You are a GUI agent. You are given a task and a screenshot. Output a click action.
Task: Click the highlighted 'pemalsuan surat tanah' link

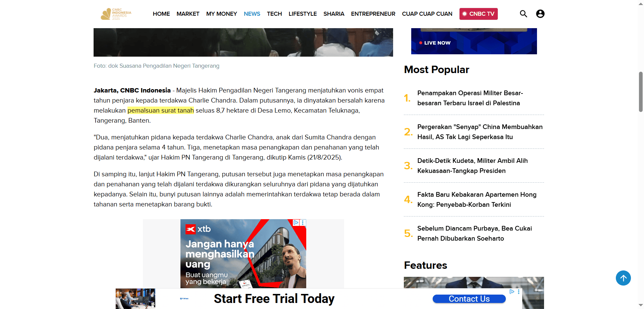click(161, 111)
